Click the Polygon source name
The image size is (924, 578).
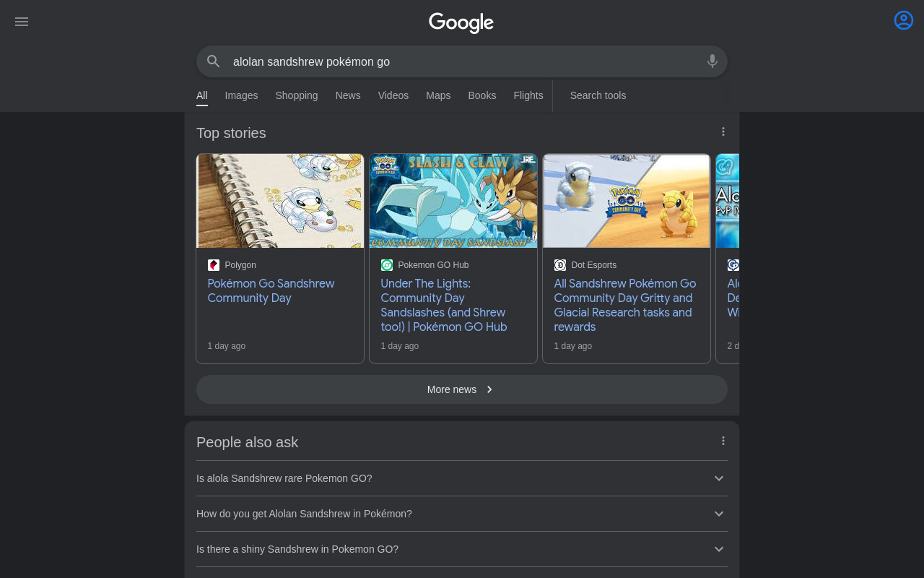pyautogui.click(x=240, y=265)
